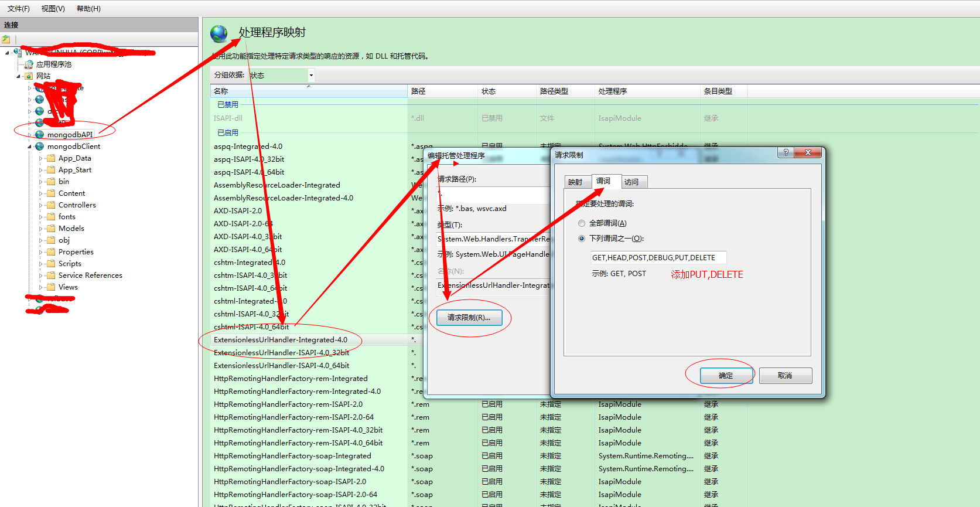Screen dimensions: 980x507
Task: Expand the App_Data folder node
Action: click(x=40, y=158)
